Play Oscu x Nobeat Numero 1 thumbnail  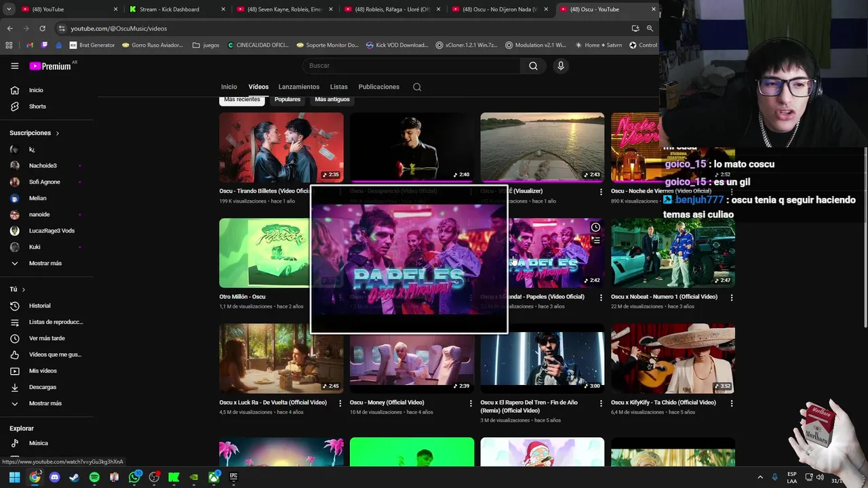(673, 253)
